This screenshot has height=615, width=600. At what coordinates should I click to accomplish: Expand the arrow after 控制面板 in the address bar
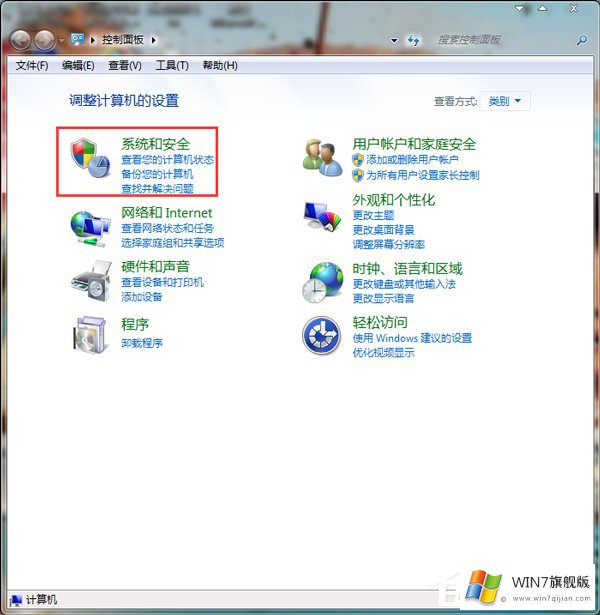coord(154,40)
